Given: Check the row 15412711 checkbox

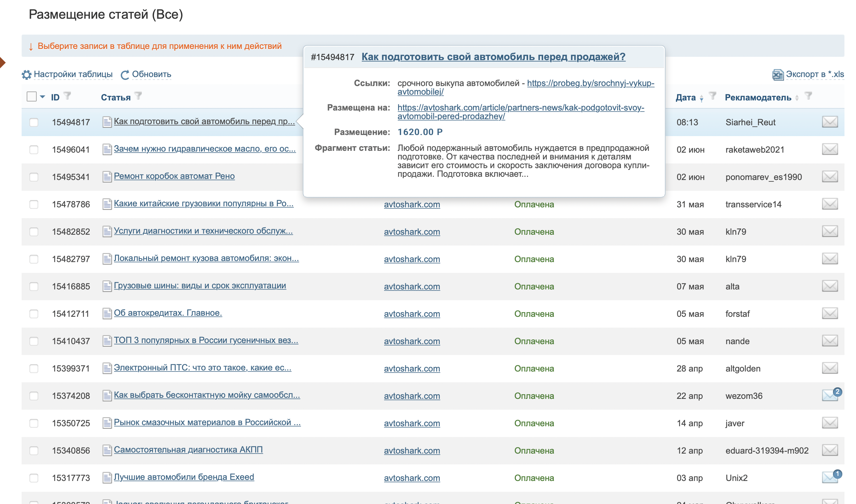Looking at the screenshot, I should click(x=34, y=314).
